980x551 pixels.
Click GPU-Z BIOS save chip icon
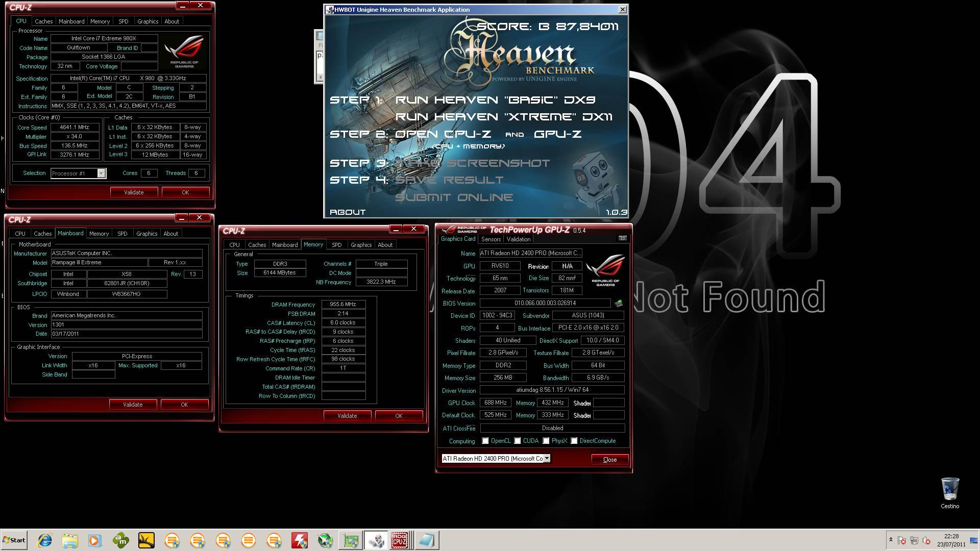click(x=619, y=303)
